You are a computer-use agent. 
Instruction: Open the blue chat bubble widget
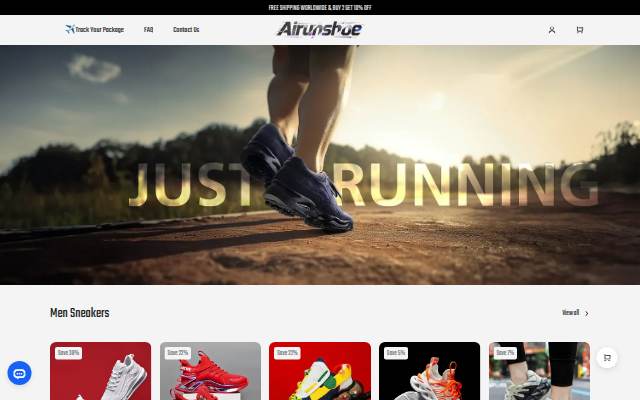pos(19,373)
